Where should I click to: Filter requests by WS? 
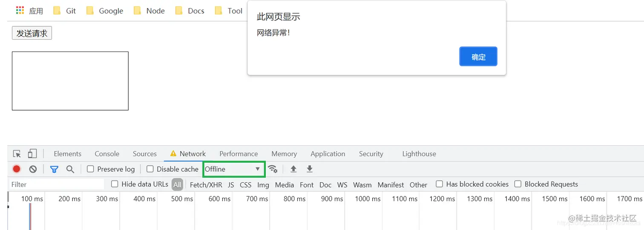pos(342,185)
